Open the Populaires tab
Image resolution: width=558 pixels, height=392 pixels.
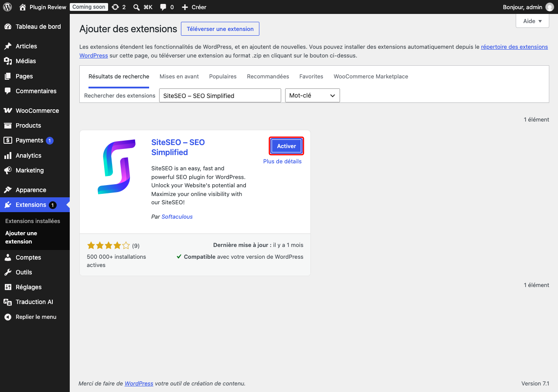(223, 76)
